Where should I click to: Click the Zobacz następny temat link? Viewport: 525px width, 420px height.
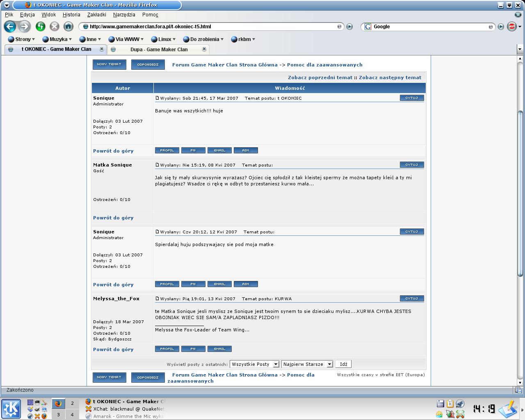(390, 77)
